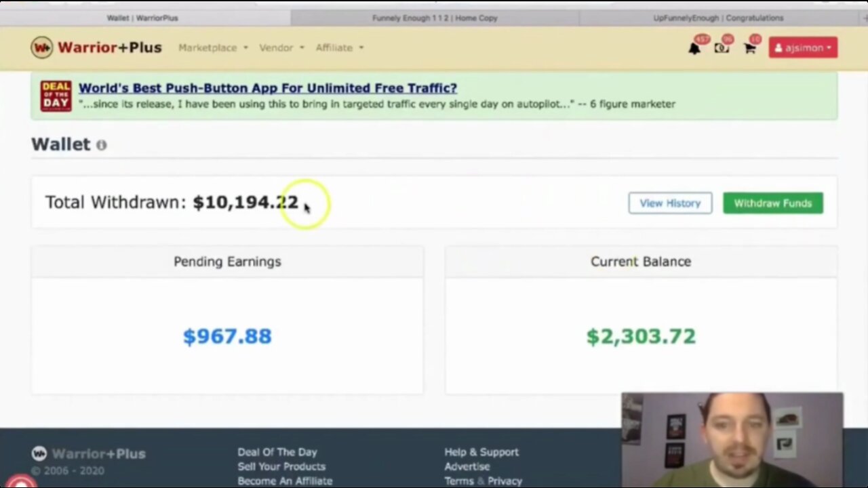Open the Privacy footer link
Screen dimensions: 868x488
(505, 481)
